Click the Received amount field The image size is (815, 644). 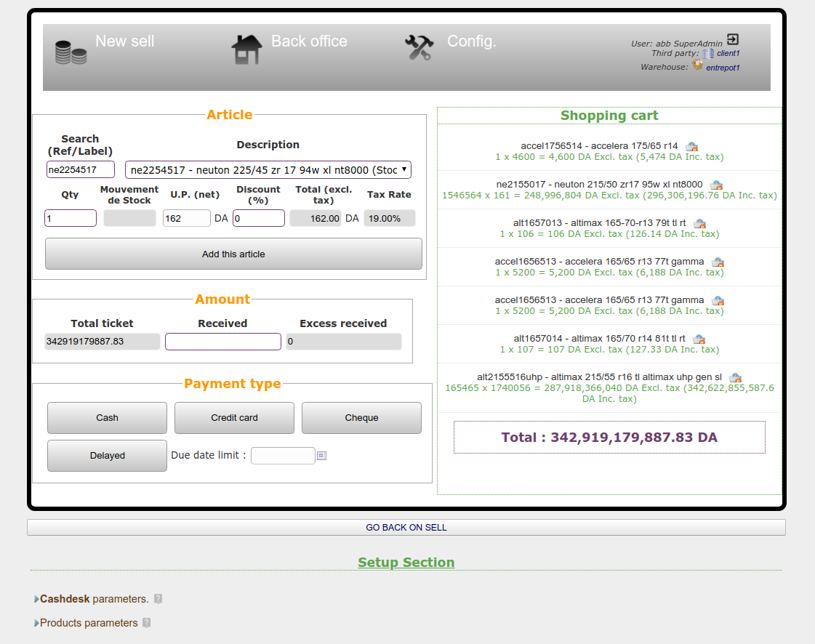click(222, 342)
